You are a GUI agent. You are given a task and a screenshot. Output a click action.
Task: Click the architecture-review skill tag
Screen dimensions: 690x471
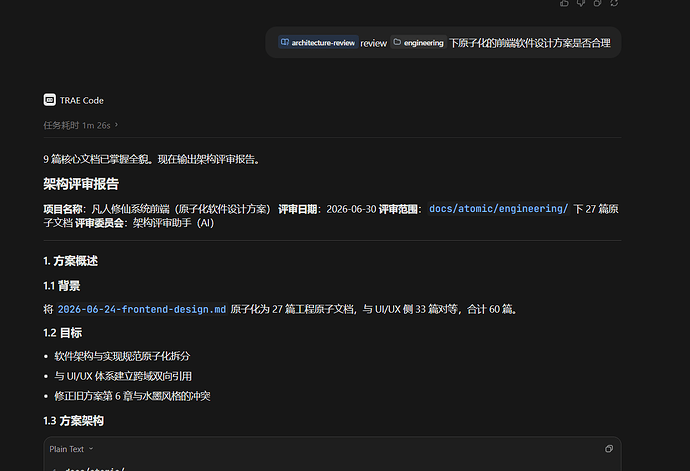tap(318, 42)
